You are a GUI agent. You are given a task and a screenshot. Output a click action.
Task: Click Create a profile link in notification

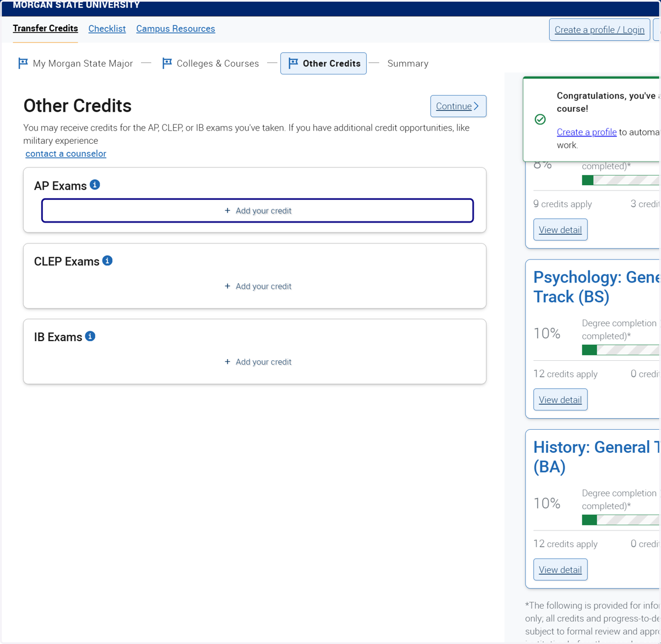[587, 132]
